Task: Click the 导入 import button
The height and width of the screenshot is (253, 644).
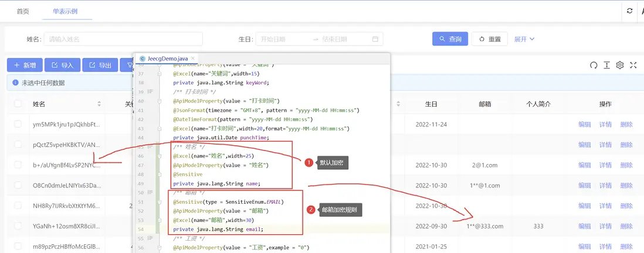Action: [62, 65]
